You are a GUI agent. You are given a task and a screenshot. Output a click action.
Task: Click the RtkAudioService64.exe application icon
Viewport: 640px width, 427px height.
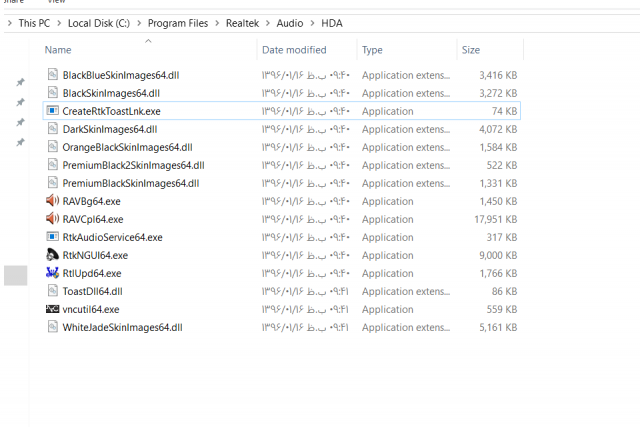point(53,237)
